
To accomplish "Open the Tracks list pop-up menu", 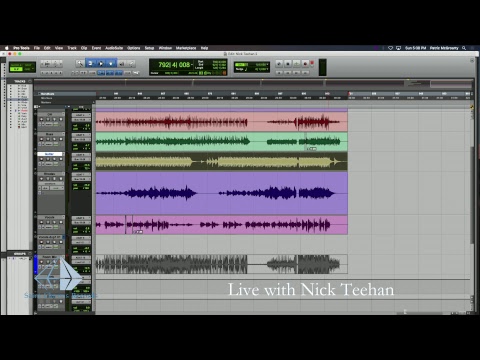I will 30,81.
